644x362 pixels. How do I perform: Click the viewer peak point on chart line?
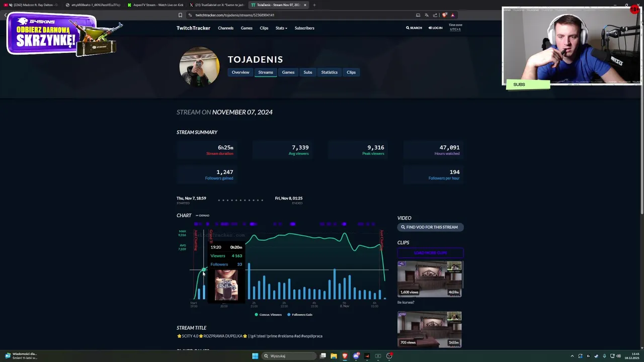coord(344,234)
